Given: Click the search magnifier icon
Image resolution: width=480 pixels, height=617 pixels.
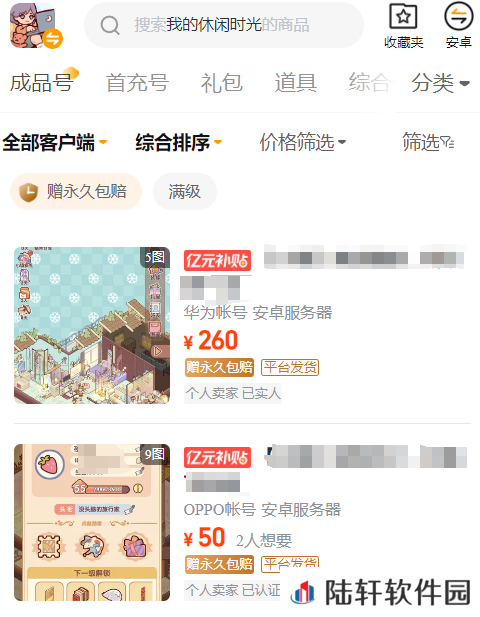Looking at the screenshot, I should tap(110, 25).
